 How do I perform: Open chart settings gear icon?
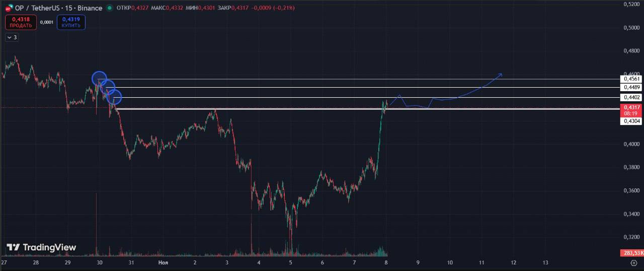click(x=633, y=262)
